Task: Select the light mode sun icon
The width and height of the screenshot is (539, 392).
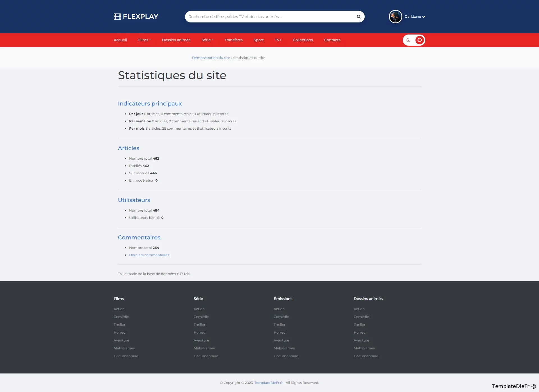Action: (x=419, y=40)
